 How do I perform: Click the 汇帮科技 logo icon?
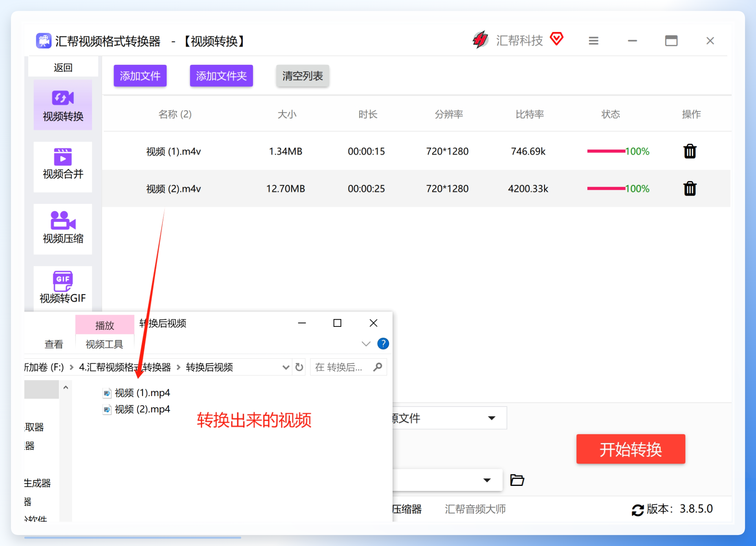point(480,40)
